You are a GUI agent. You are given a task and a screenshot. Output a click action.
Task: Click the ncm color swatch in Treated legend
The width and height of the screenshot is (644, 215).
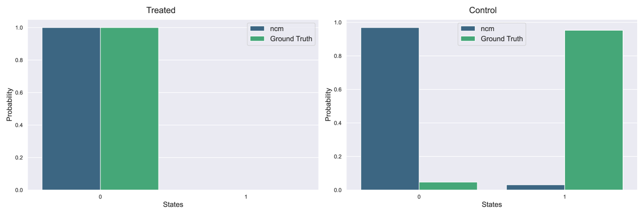tap(257, 29)
